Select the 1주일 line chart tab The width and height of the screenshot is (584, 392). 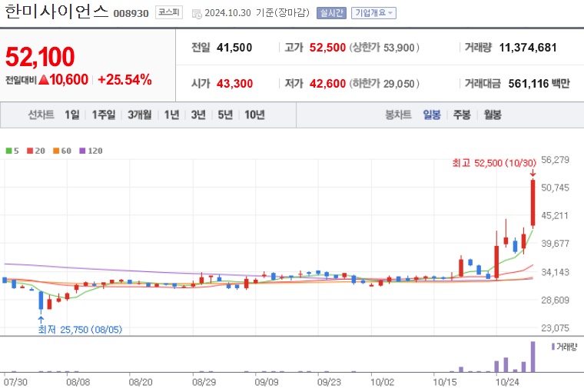104,115
